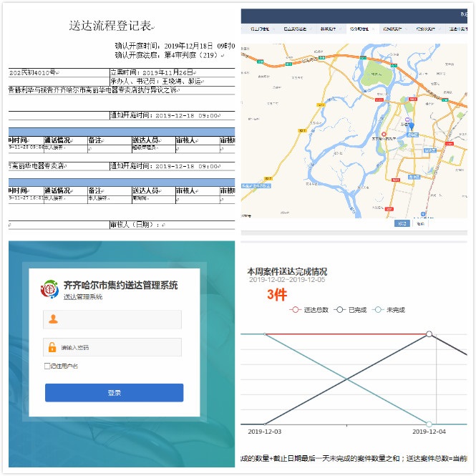
Task: Click the 2019-12-02~2019-12-05 date range text
Action: 287,280
